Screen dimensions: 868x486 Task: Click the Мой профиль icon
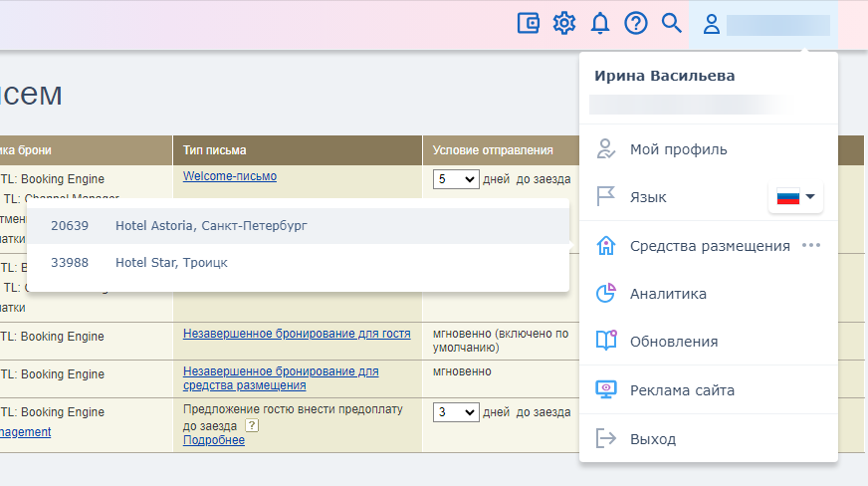(x=605, y=149)
